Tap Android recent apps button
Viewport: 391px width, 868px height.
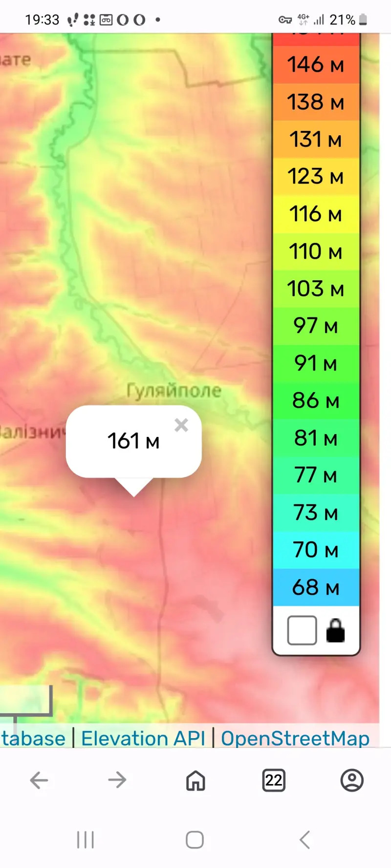click(86, 840)
